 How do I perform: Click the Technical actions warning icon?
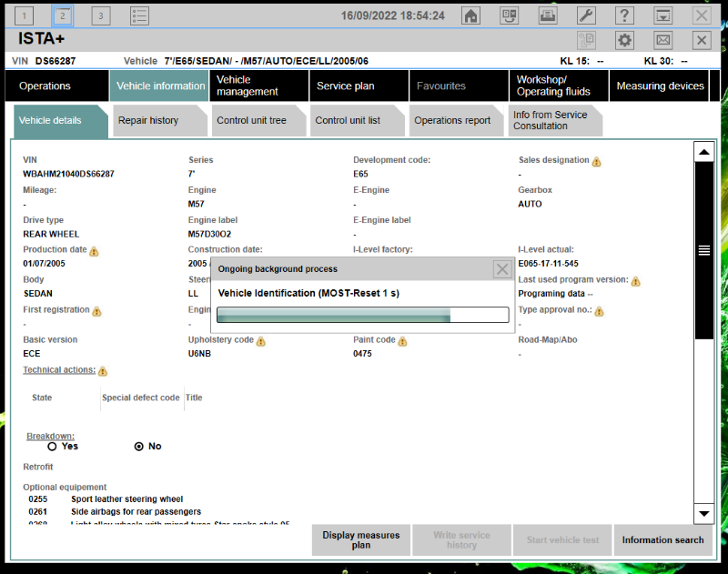tap(103, 371)
